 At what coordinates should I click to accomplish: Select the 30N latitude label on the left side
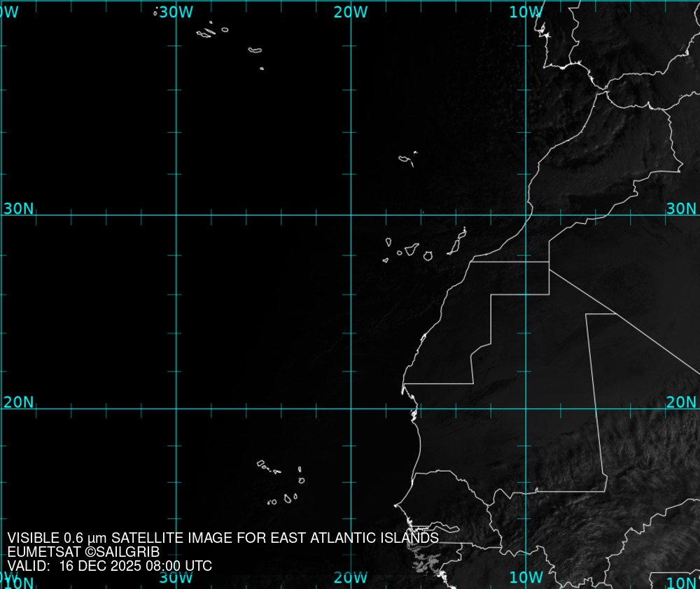click(x=18, y=208)
